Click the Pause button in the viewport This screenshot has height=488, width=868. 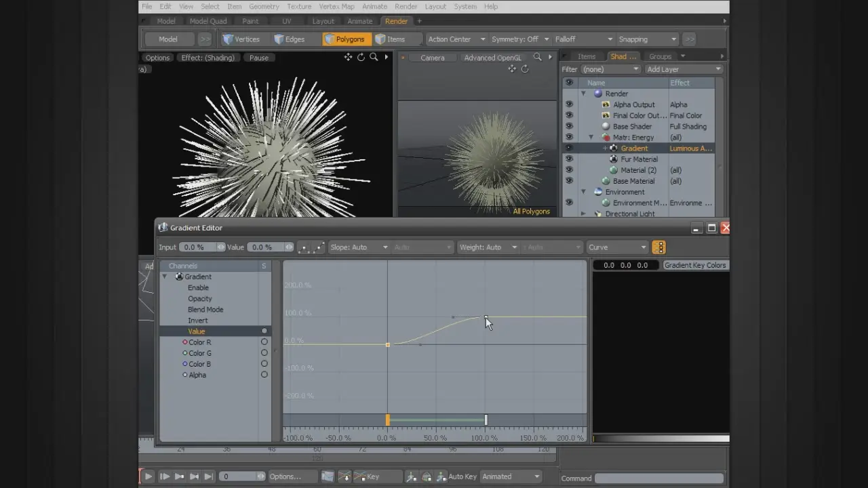[x=259, y=58]
